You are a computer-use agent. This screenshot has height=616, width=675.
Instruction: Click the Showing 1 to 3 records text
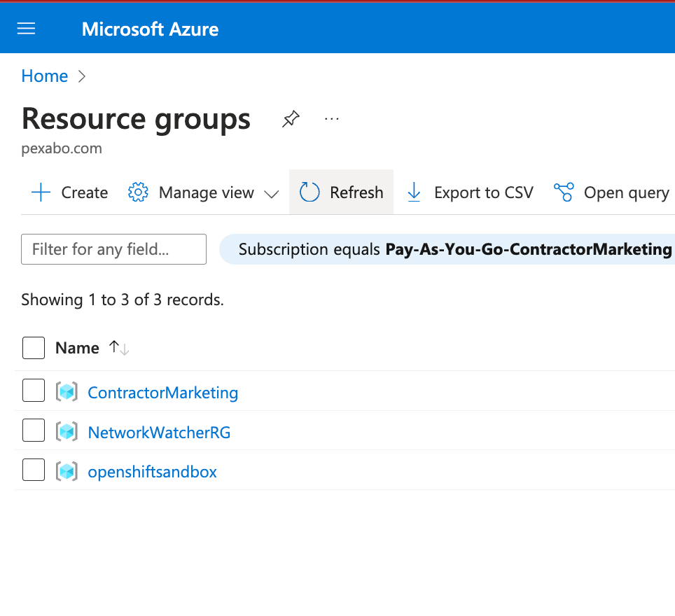pos(123,300)
